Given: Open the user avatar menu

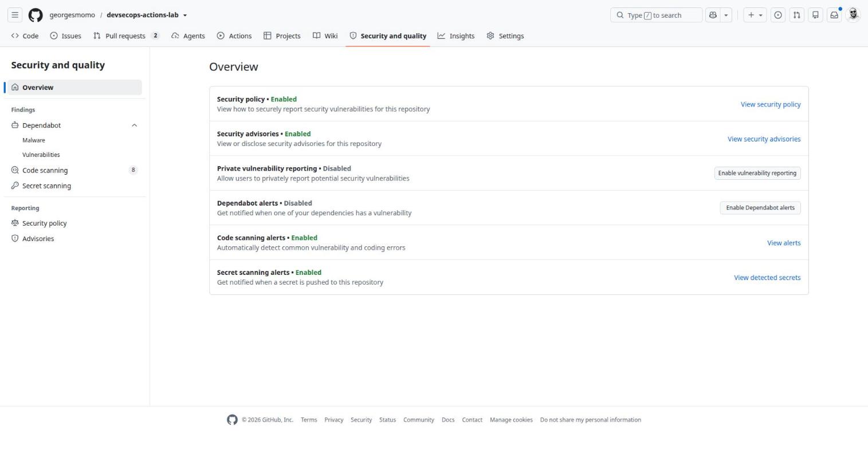Looking at the screenshot, I should pyautogui.click(x=853, y=15).
